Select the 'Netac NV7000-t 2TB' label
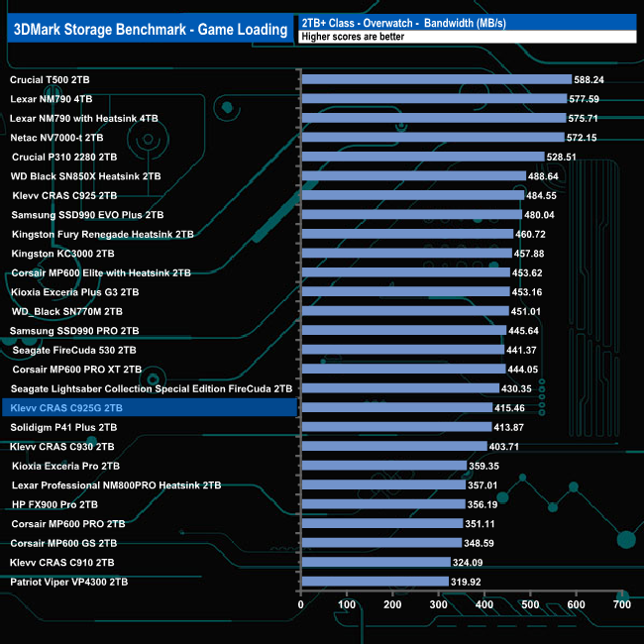The image size is (644, 644). [56, 138]
